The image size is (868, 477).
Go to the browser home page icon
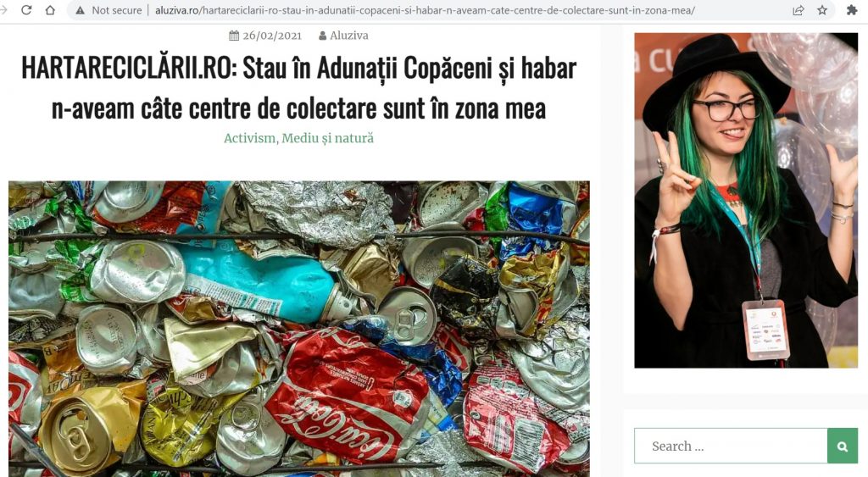[50, 10]
